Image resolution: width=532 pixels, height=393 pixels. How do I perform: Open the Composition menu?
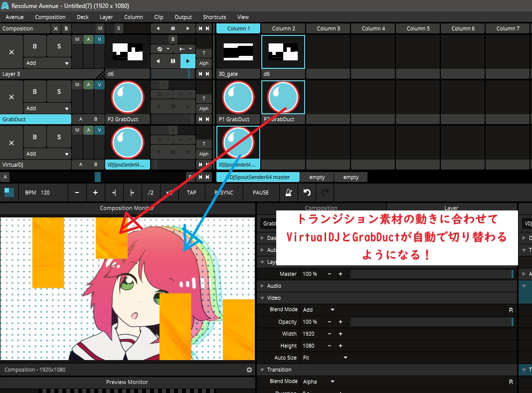click(50, 17)
